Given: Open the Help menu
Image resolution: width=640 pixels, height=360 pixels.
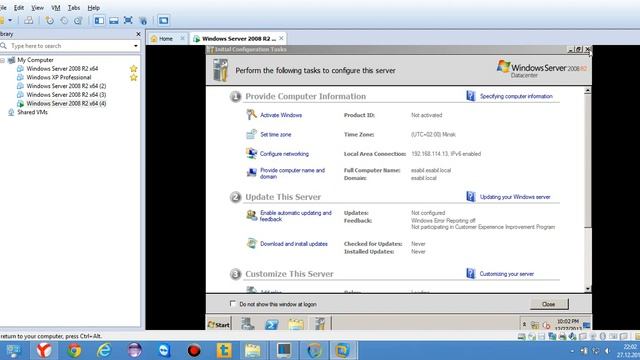Looking at the screenshot, I should click(x=93, y=8).
